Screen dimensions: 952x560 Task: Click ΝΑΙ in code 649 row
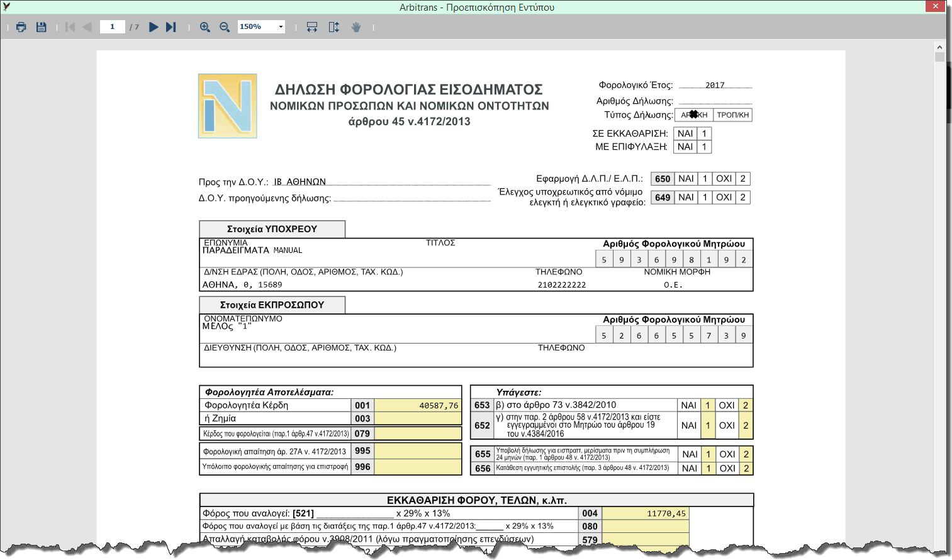click(686, 198)
